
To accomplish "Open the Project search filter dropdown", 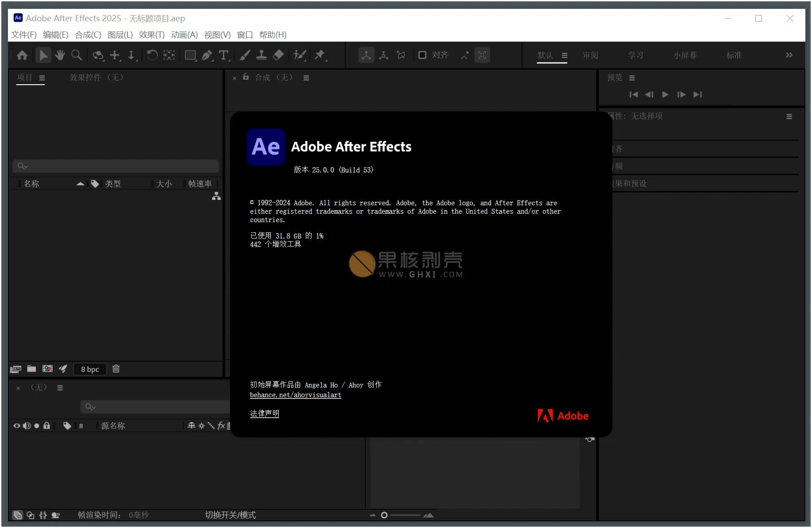I will [x=23, y=166].
